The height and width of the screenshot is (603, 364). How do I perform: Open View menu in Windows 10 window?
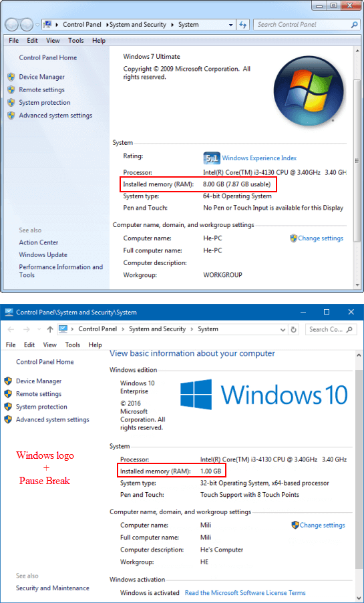(x=49, y=345)
